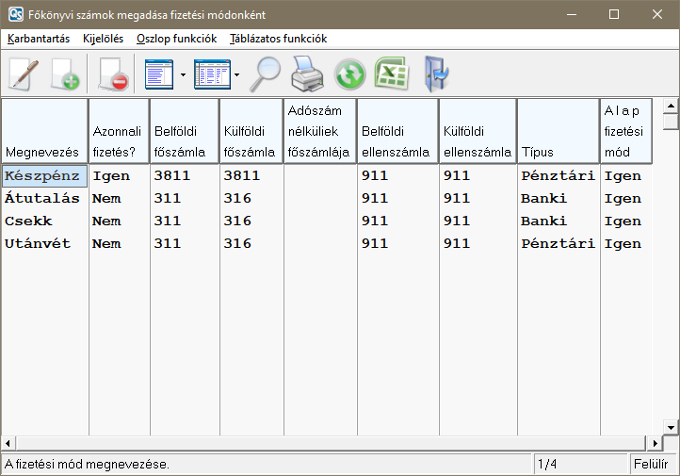This screenshot has width=680, height=476.
Task: Refresh data with green arrows icon
Action: click(x=350, y=74)
